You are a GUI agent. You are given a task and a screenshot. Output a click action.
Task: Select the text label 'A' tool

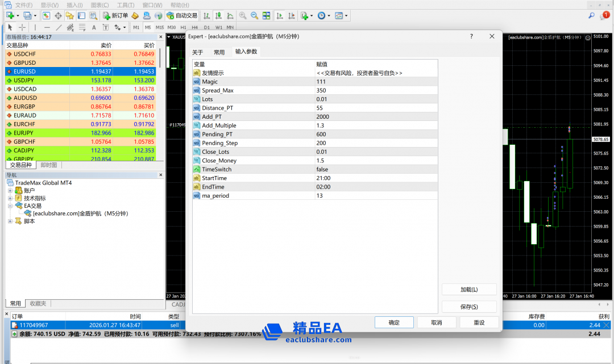point(94,27)
